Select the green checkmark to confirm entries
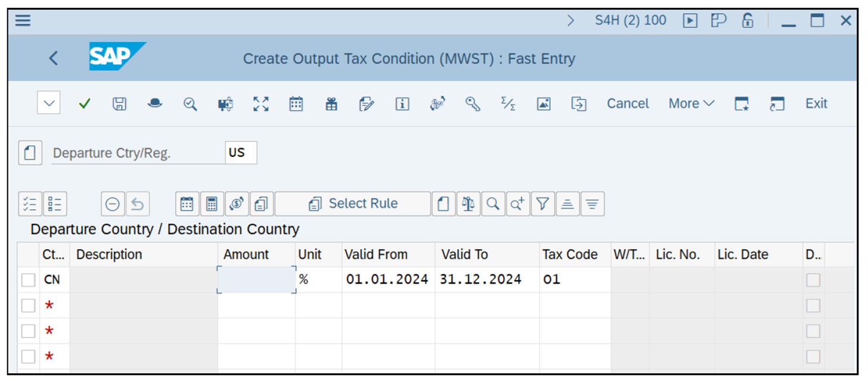This screenshot has width=868, height=381. pos(84,103)
